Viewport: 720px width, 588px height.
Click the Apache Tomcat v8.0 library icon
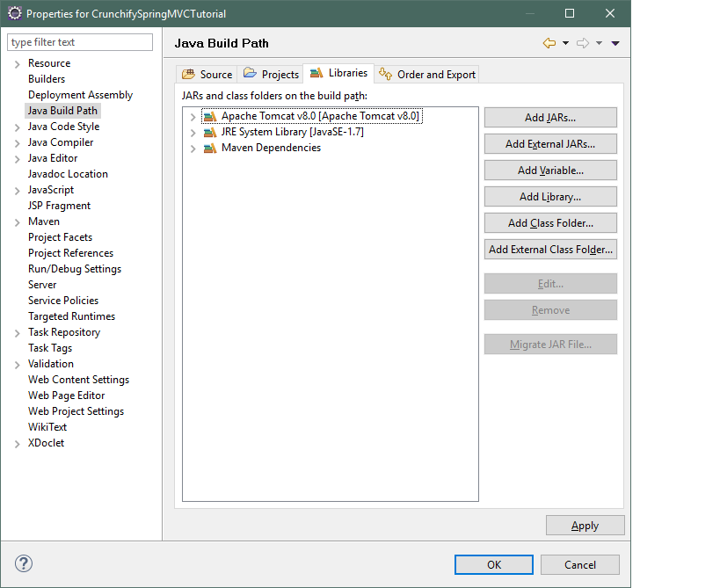coord(210,117)
